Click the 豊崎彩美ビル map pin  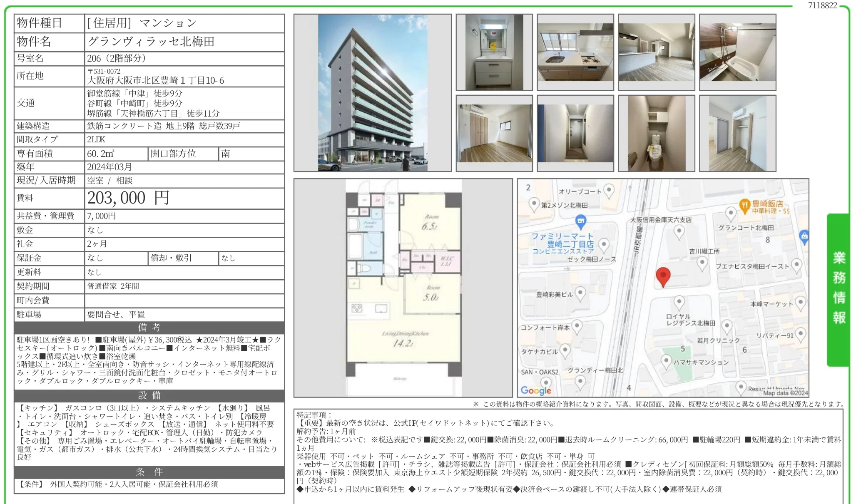pyautogui.click(x=580, y=293)
